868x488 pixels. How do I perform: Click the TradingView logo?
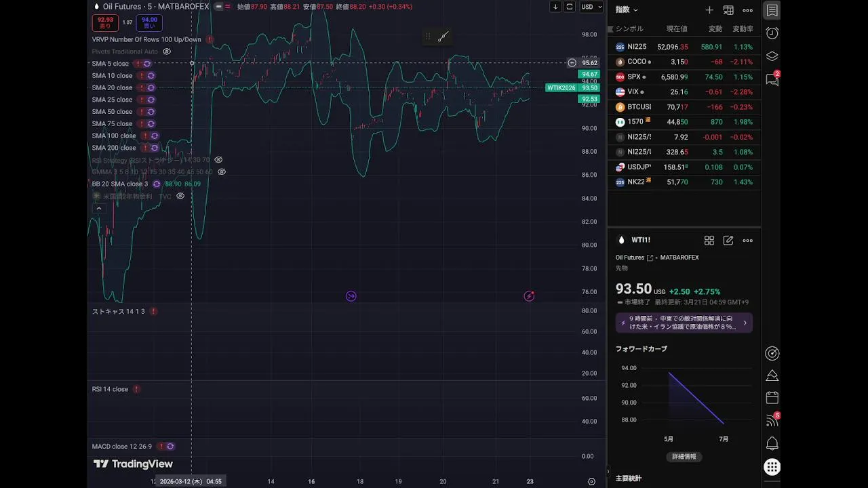click(133, 464)
